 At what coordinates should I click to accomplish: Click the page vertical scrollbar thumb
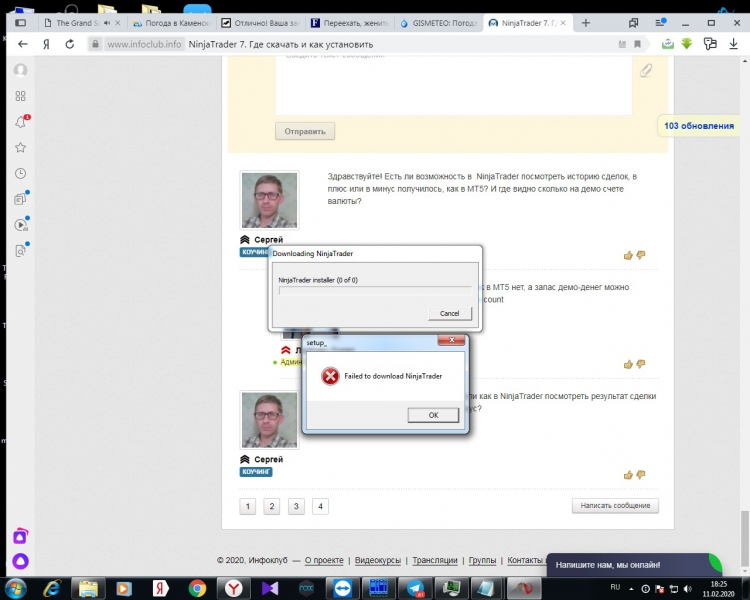744,538
